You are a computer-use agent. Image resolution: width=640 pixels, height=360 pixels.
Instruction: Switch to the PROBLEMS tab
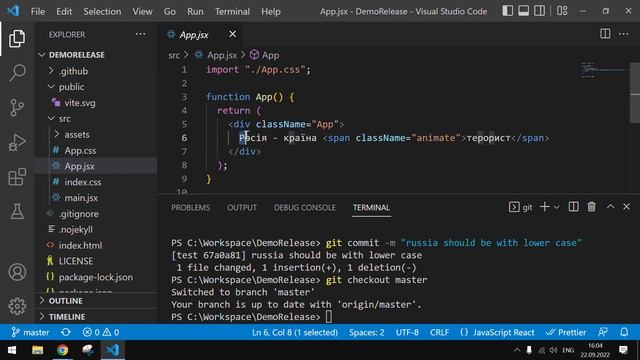click(x=191, y=207)
